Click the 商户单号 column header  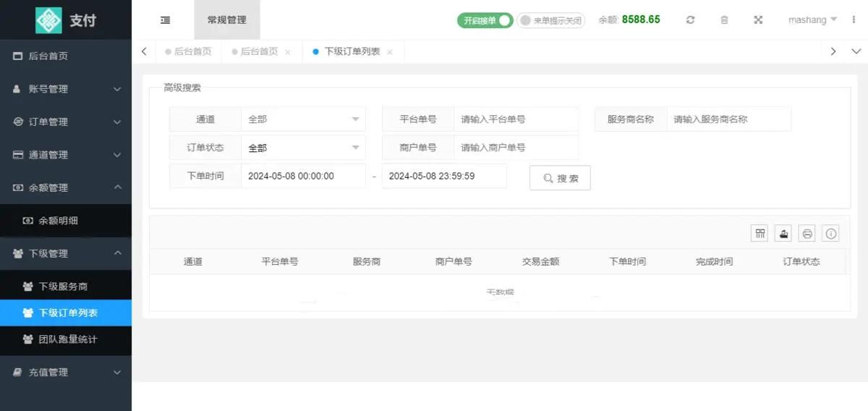click(x=454, y=262)
